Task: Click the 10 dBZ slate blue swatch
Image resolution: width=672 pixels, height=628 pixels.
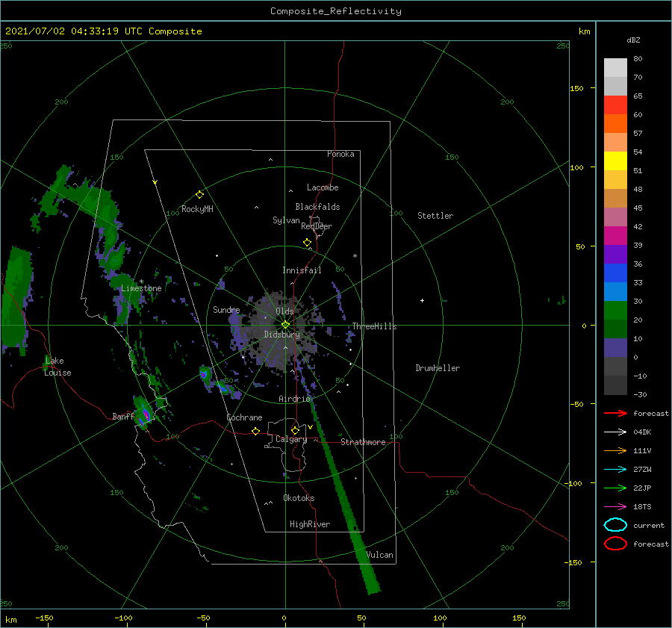Action: point(615,348)
